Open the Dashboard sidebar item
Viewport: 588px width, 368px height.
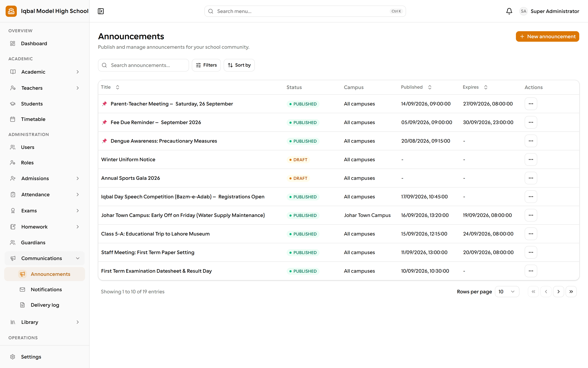click(45, 44)
